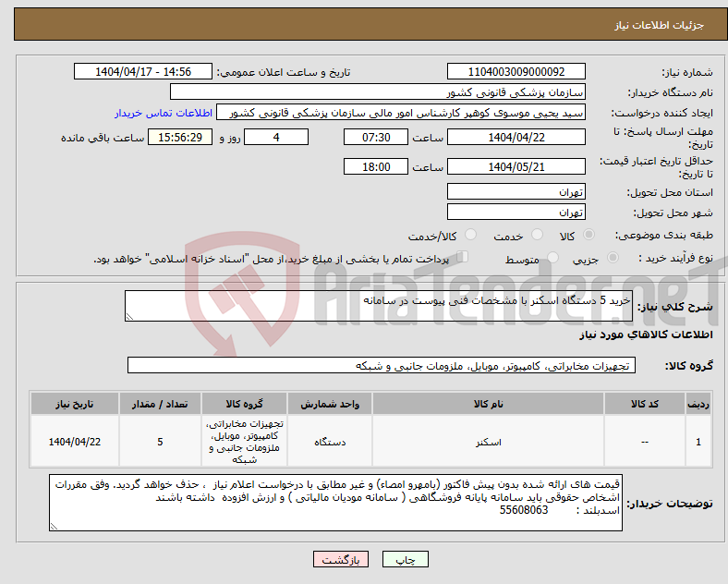Click the نام کالا column header
Viewport: 728px width, 584px height.
[488, 404]
